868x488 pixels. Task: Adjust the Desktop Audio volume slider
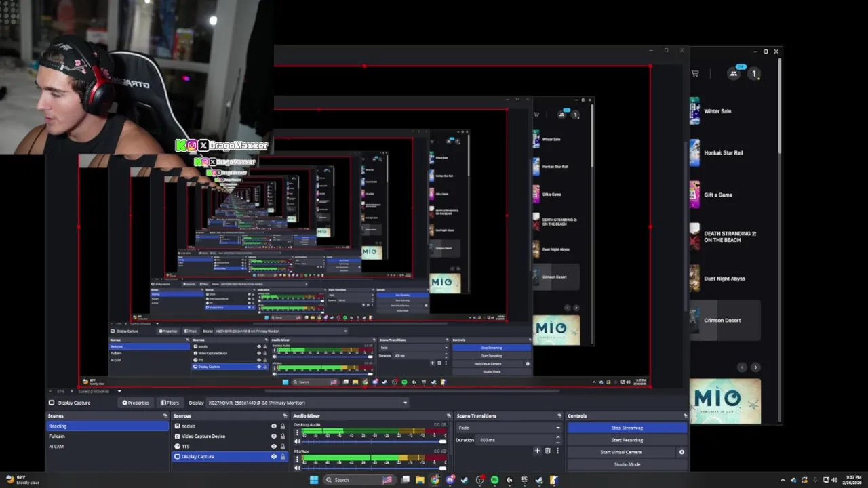click(x=374, y=441)
